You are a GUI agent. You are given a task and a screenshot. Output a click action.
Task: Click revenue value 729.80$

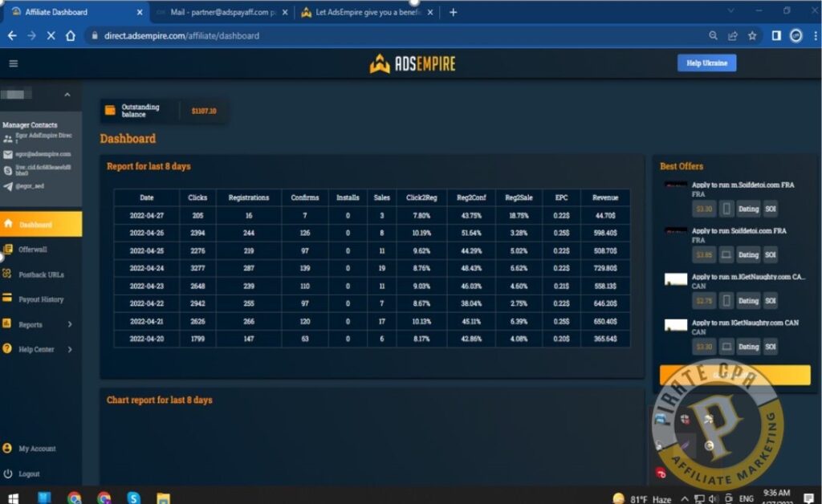pyautogui.click(x=605, y=268)
